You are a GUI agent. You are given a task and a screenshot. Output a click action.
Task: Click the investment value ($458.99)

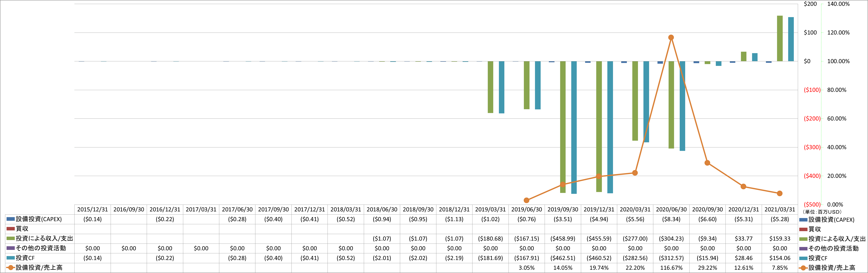[x=563, y=239]
